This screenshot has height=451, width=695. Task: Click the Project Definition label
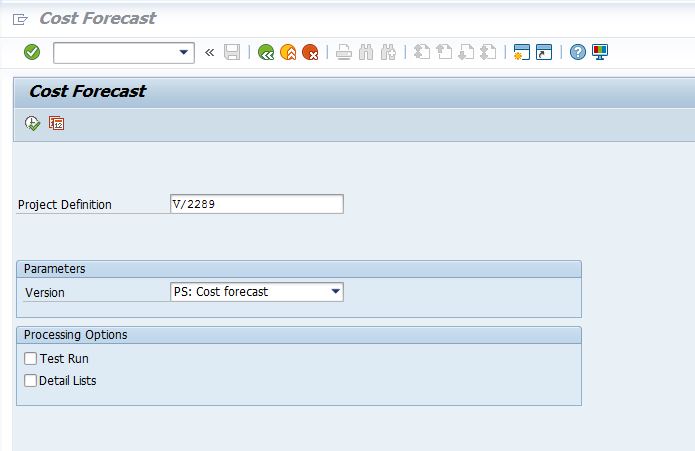click(x=65, y=205)
